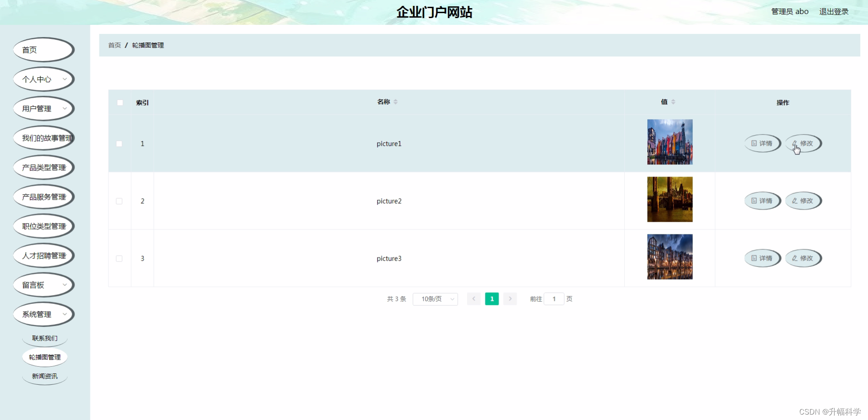
Task: Open the 10条/页 page size dropdown
Action: [x=435, y=299]
